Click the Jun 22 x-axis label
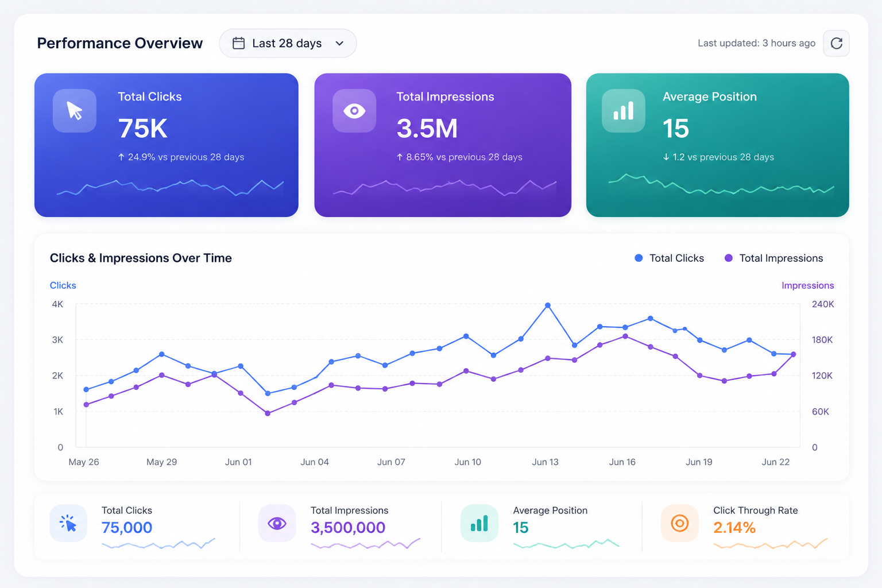This screenshot has width=882, height=588. point(776,462)
